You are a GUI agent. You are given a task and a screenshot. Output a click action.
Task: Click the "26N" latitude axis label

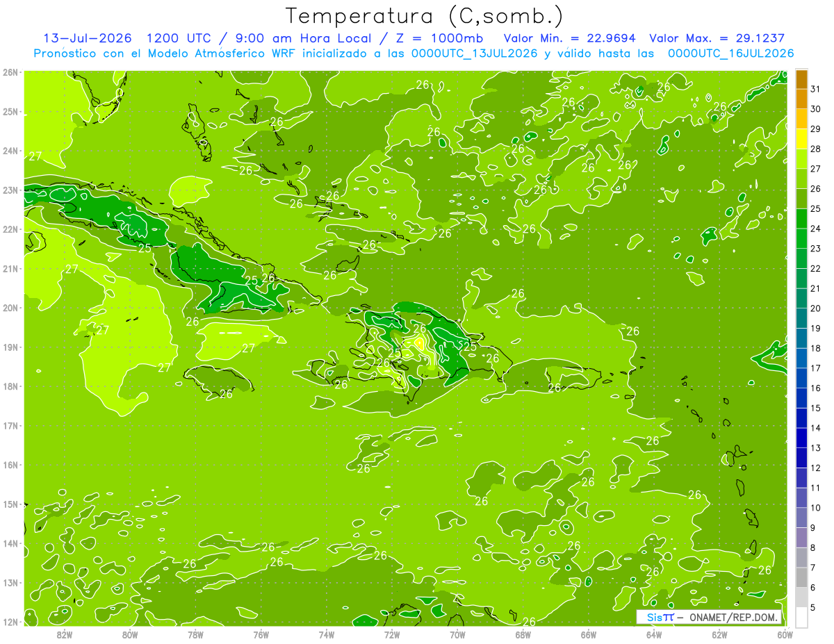[10, 72]
